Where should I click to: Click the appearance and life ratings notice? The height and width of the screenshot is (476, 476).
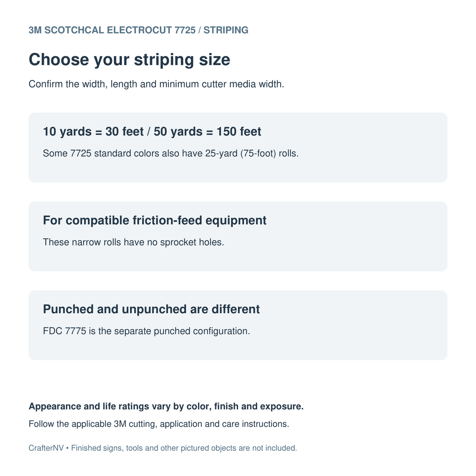tap(166, 406)
